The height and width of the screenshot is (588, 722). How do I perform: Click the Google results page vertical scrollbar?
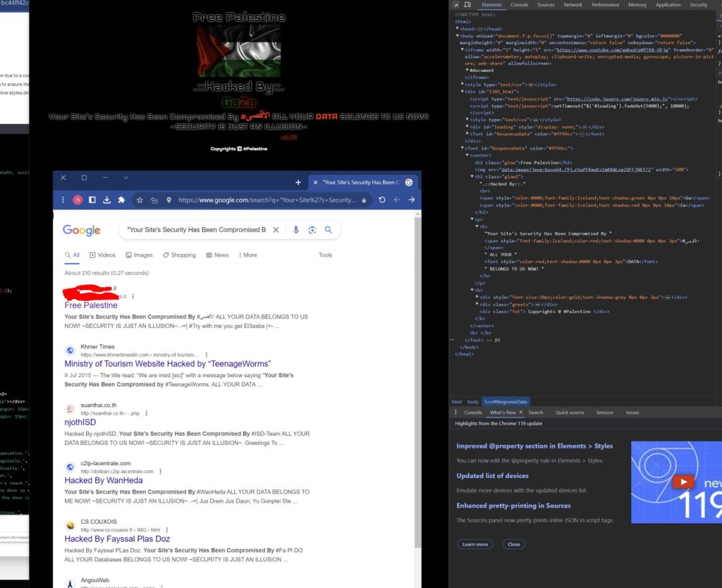click(x=417, y=382)
